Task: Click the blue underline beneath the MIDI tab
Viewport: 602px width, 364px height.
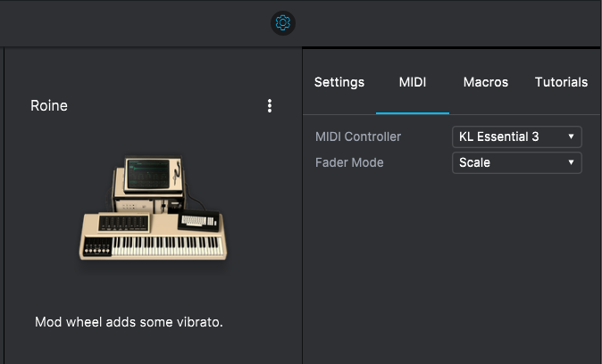Action: click(x=413, y=113)
